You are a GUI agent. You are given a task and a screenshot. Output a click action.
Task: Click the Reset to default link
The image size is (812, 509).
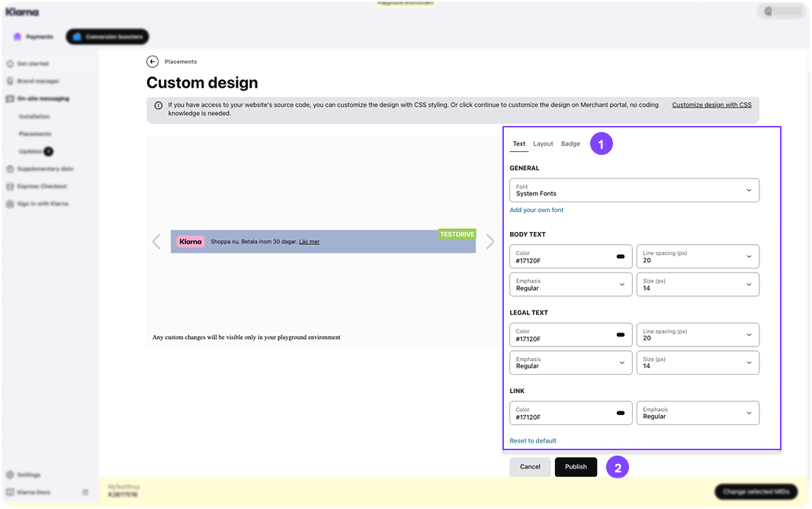coord(532,440)
